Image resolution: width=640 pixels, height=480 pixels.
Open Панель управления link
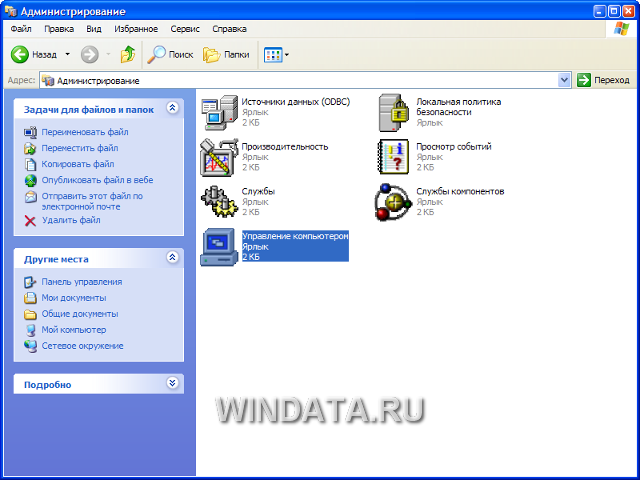(x=82, y=282)
